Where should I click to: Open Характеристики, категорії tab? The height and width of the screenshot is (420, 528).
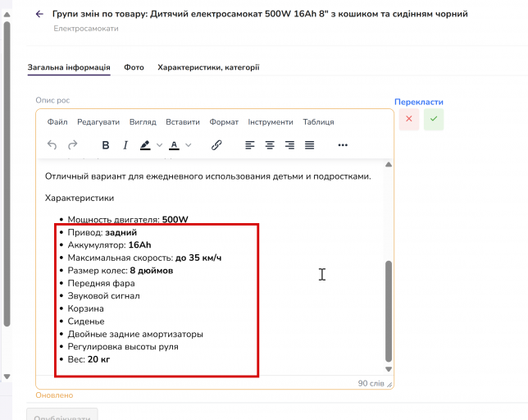[208, 67]
